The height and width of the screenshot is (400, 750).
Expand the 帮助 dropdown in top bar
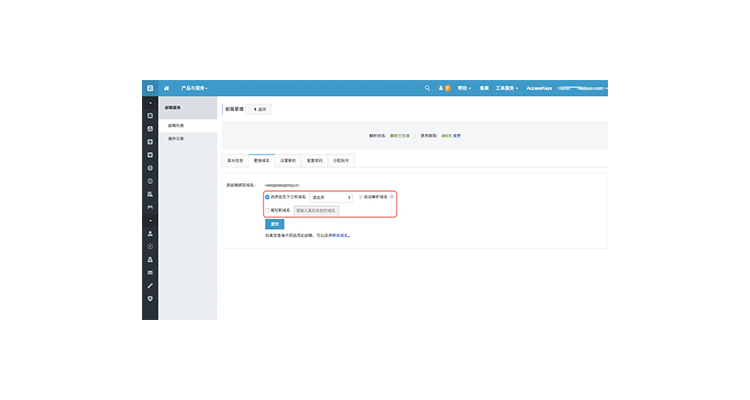pyautogui.click(x=464, y=88)
